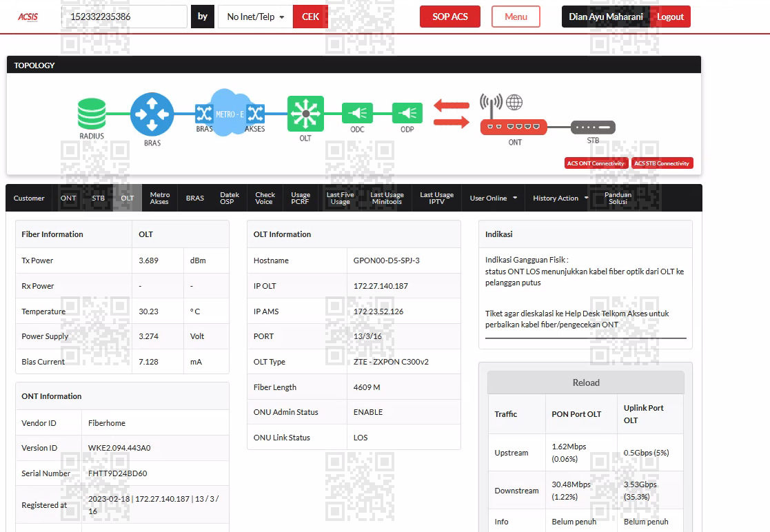The height and width of the screenshot is (532, 770).
Task: Open the Last Usage Minitools tab
Action: tap(387, 198)
